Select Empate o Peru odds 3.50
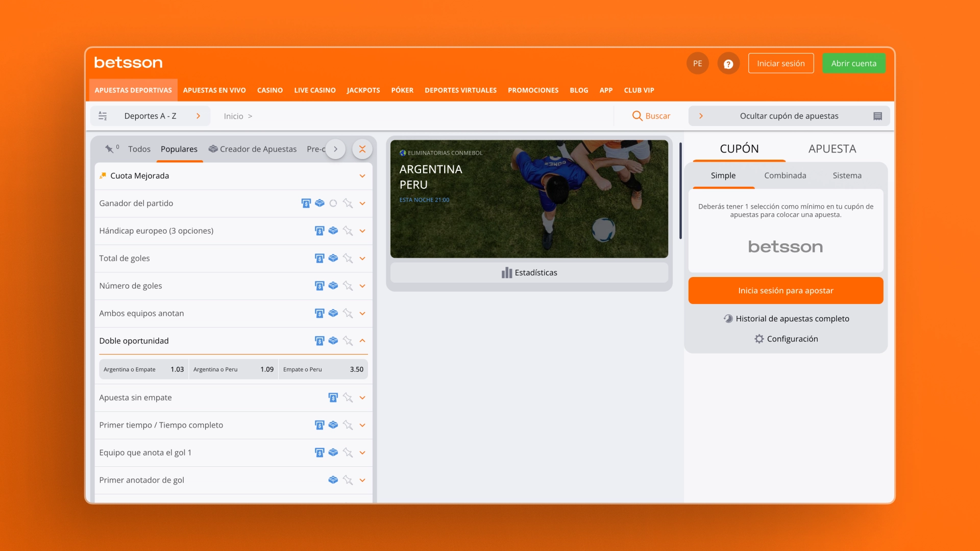980x551 pixels. pyautogui.click(x=323, y=369)
